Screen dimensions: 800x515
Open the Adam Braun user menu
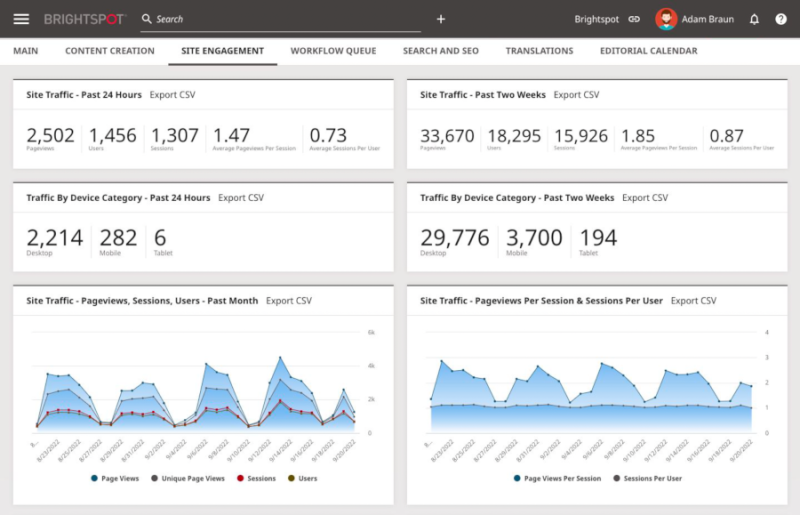[x=708, y=19]
